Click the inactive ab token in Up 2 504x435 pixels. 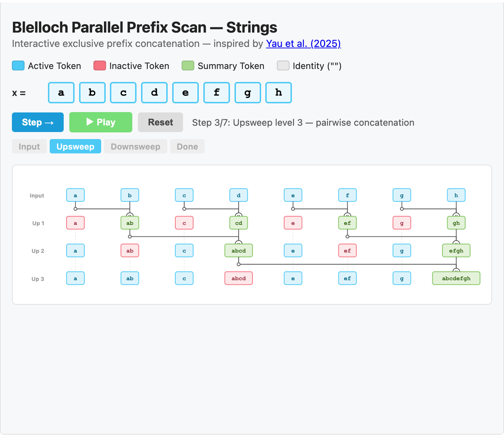129,250
